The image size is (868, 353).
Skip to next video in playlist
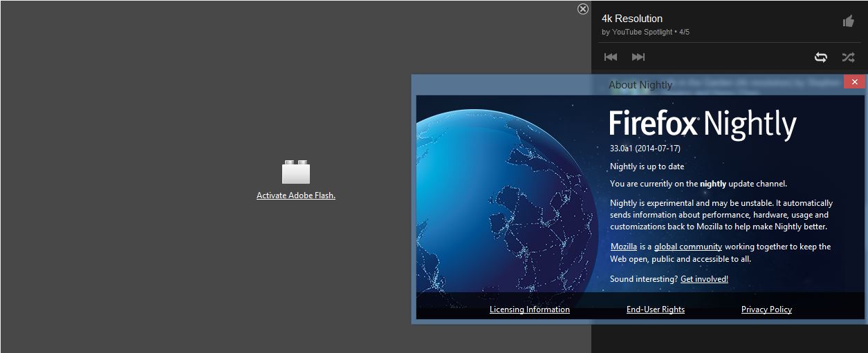pos(638,57)
